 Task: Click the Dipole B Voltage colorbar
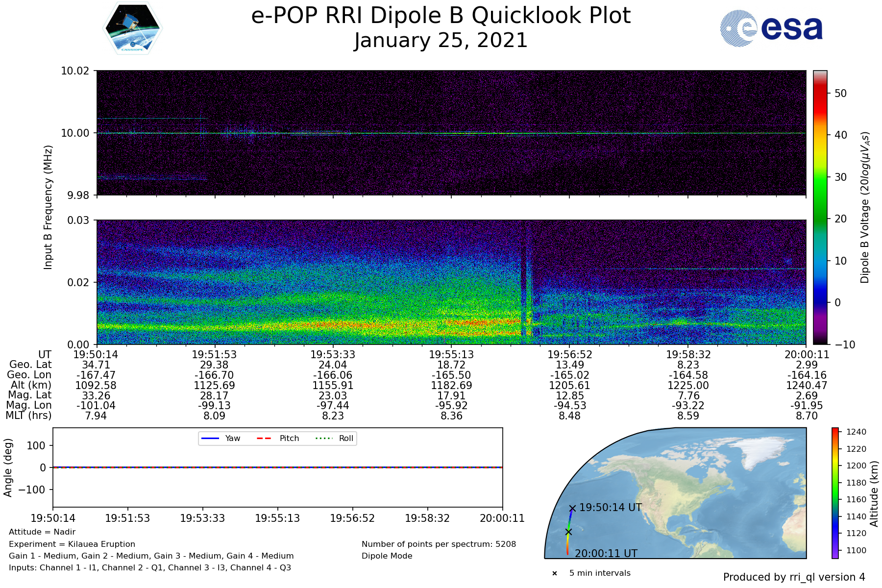coord(820,207)
